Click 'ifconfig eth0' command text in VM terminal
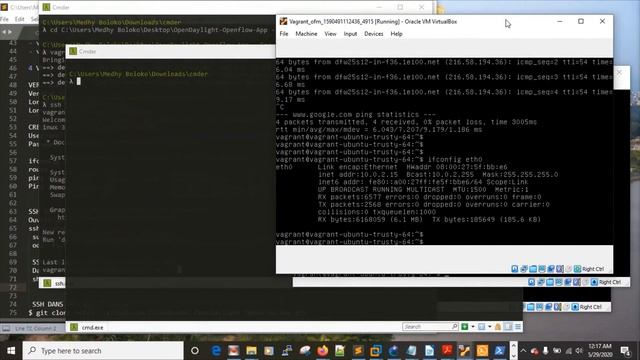 tap(455, 160)
